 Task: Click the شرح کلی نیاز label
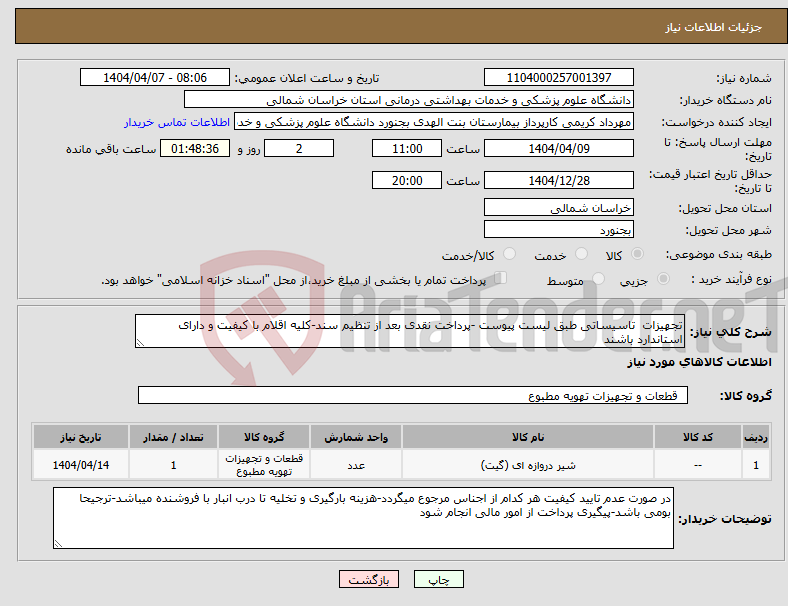pyautogui.click(x=731, y=332)
